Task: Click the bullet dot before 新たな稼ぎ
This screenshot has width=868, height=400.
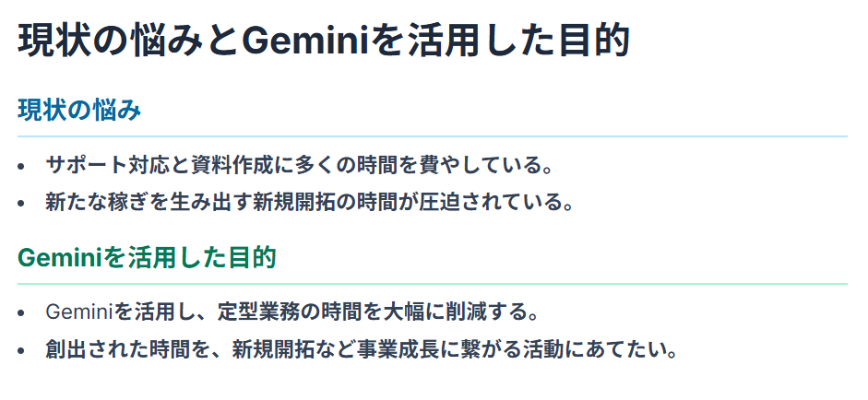Action: coord(21,203)
